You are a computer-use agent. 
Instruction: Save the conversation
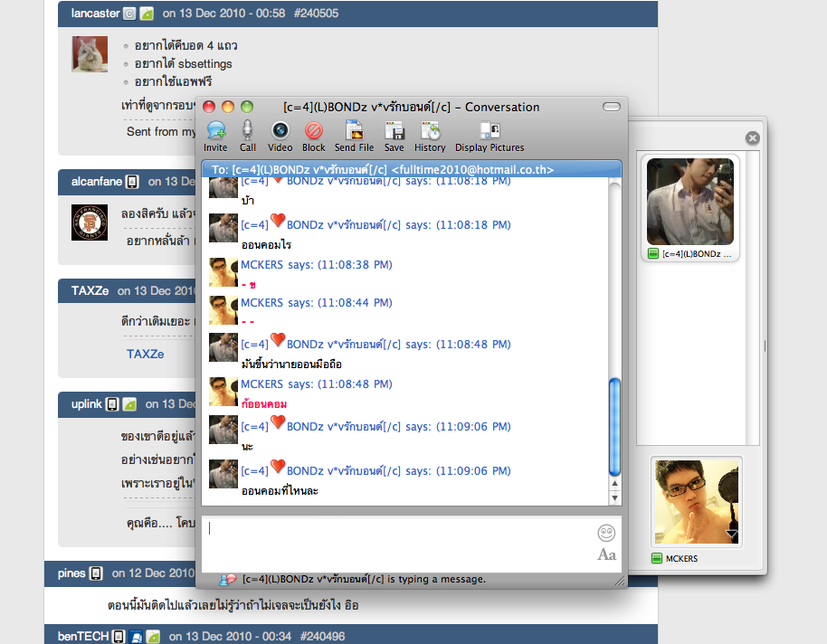click(x=394, y=136)
